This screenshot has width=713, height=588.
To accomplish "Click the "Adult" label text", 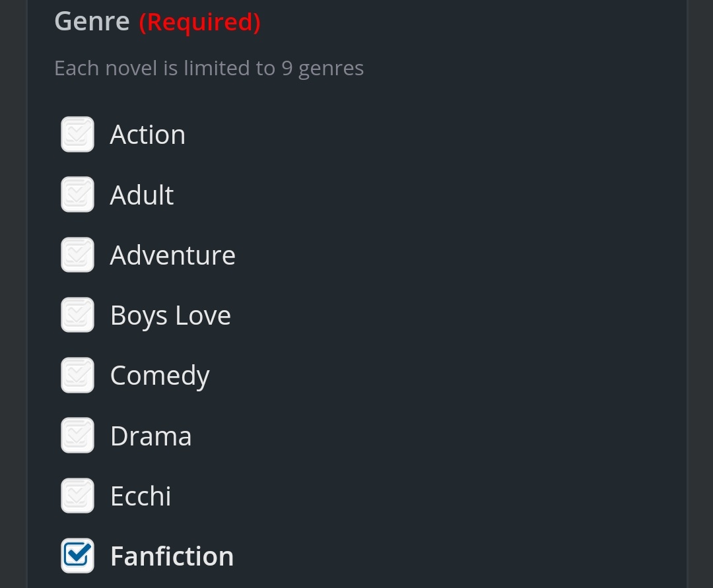I will [x=141, y=195].
